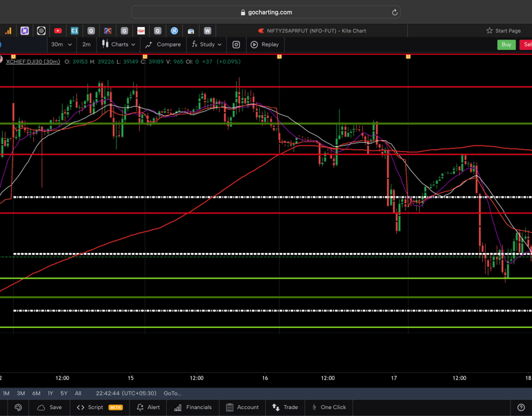Set chart range to 1Y
Screen dimensions: 532x416
tap(51, 393)
